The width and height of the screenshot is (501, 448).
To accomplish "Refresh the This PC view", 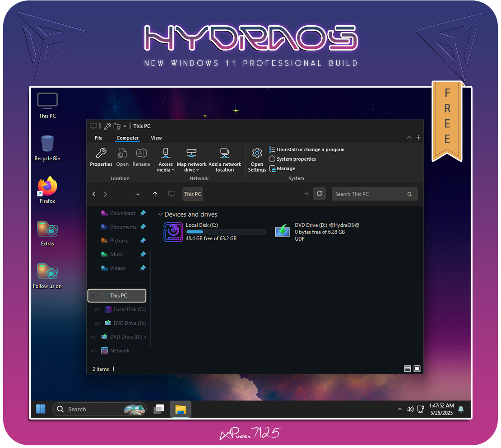I will (x=319, y=193).
